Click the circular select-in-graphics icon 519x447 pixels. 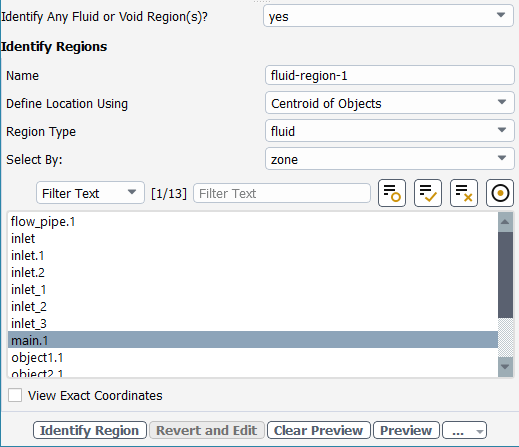pyautogui.click(x=500, y=193)
